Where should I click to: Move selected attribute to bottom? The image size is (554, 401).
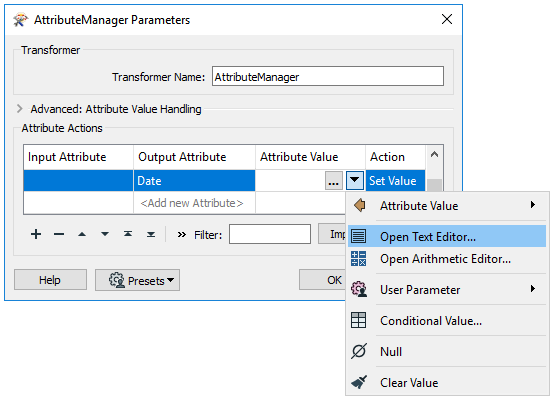coord(151,234)
